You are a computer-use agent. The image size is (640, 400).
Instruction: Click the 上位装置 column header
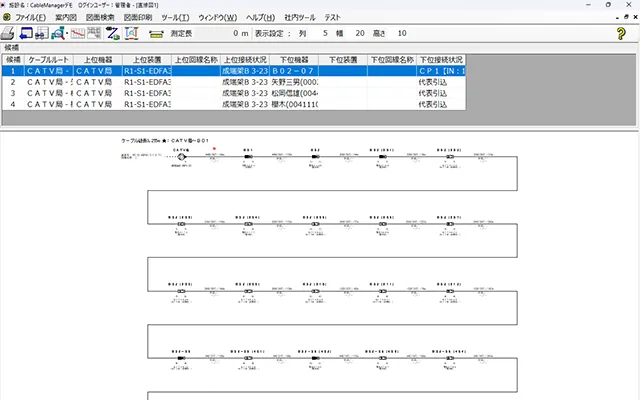coord(147,60)
